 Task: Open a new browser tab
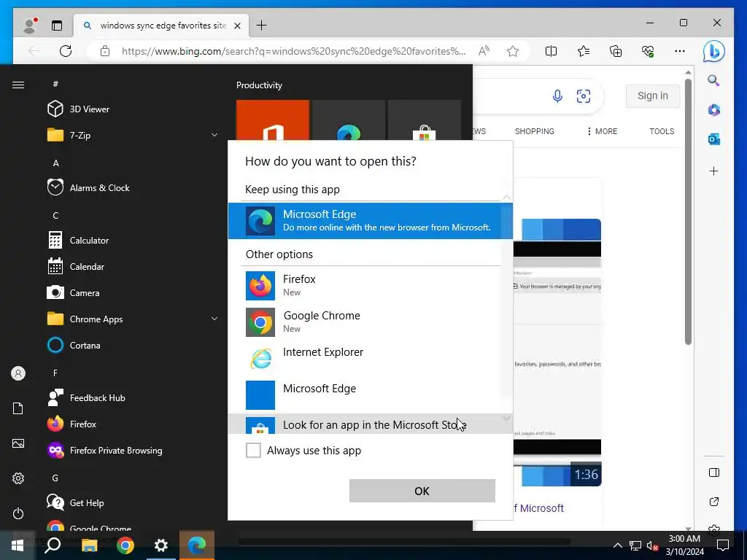[x=262, y=26]
